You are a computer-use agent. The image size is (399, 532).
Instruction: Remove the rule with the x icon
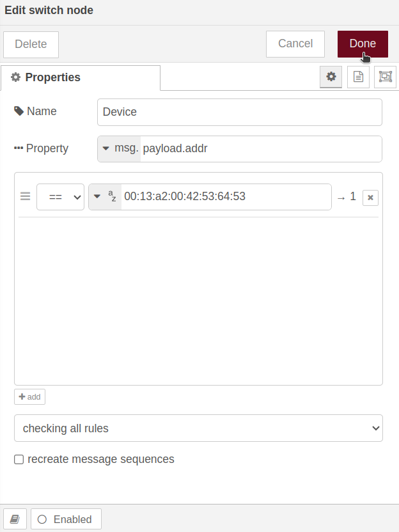370,198
